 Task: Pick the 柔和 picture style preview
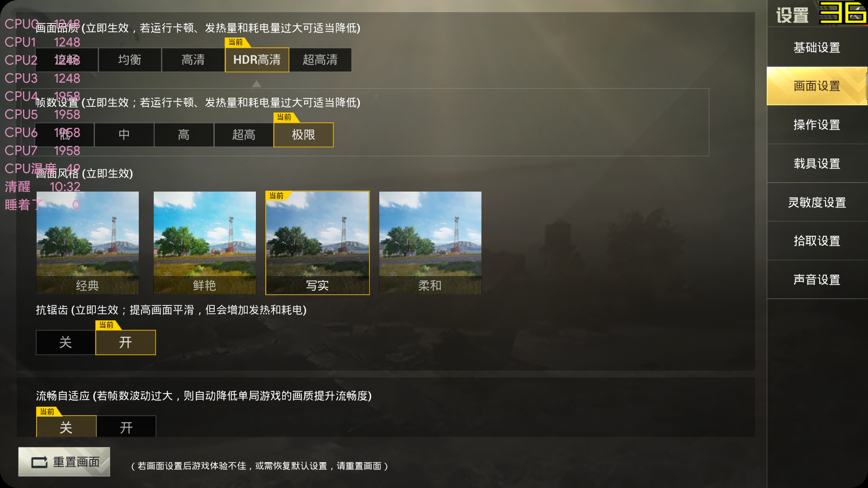[x=430, y=243]
